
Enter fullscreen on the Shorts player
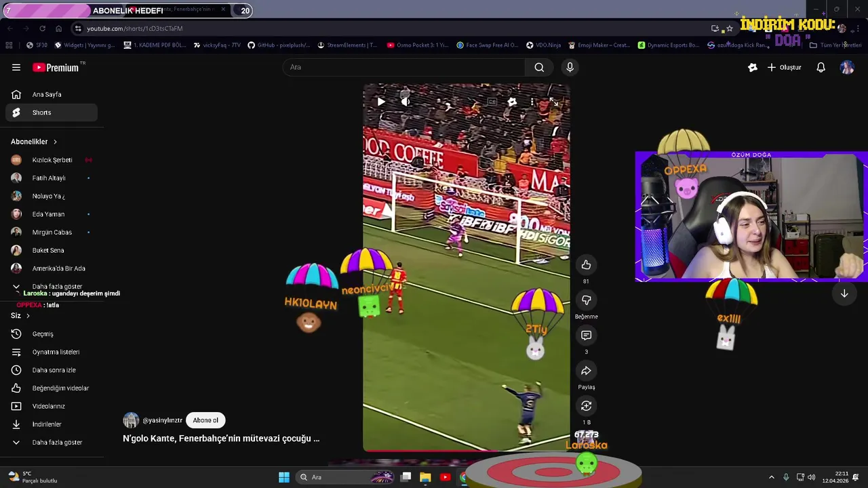(553, 102)
